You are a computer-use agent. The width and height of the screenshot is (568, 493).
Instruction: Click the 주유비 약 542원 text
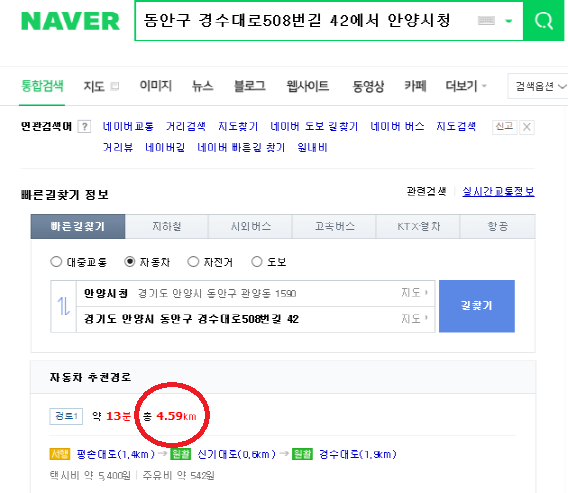coord(179,475)
